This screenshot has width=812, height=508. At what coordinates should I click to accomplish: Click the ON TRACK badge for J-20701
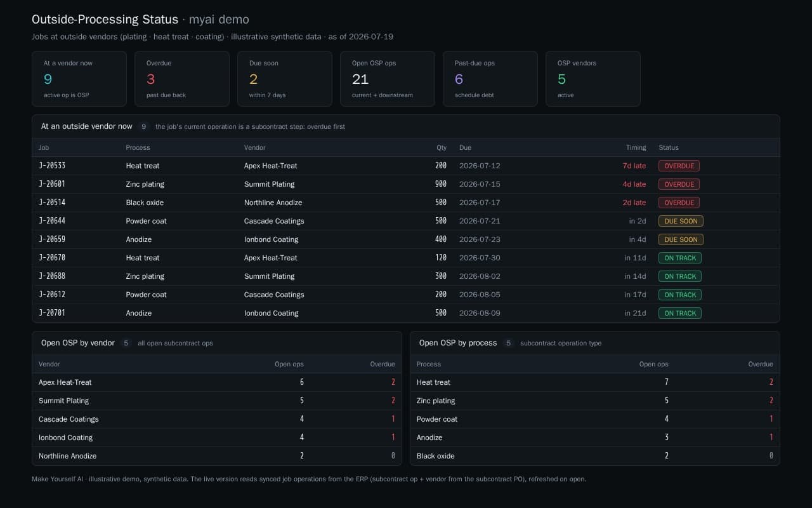point(680,313)
